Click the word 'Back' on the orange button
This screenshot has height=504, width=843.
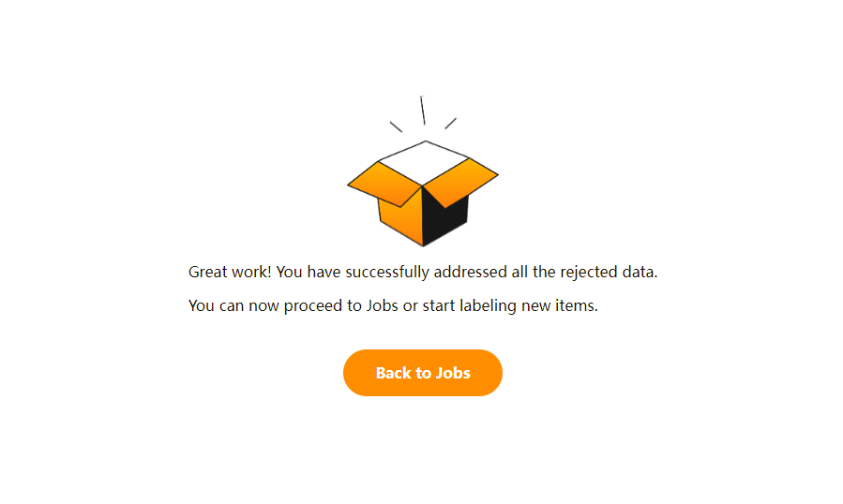[x=393, y=373]
